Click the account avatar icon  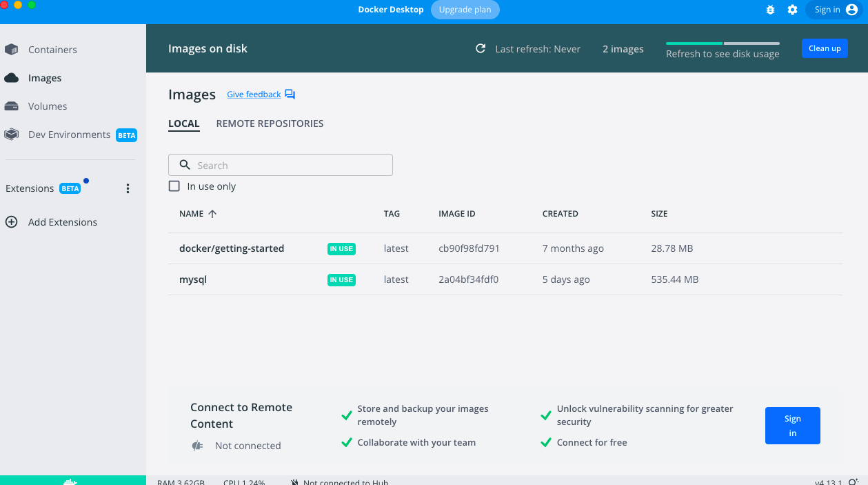pyautogui.click(x=851, y=10)
